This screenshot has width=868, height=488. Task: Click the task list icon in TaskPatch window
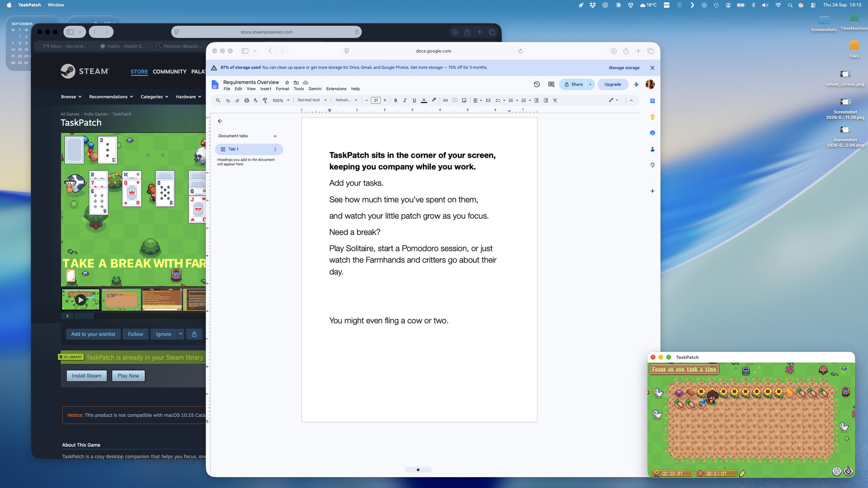[x=837, y=471]
